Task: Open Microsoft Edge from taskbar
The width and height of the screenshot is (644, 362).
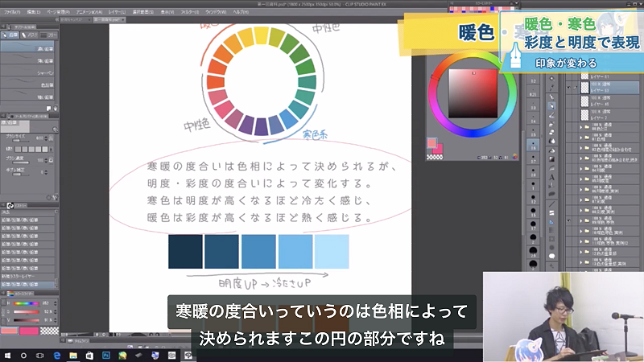Action: click(x=56, y=356)
